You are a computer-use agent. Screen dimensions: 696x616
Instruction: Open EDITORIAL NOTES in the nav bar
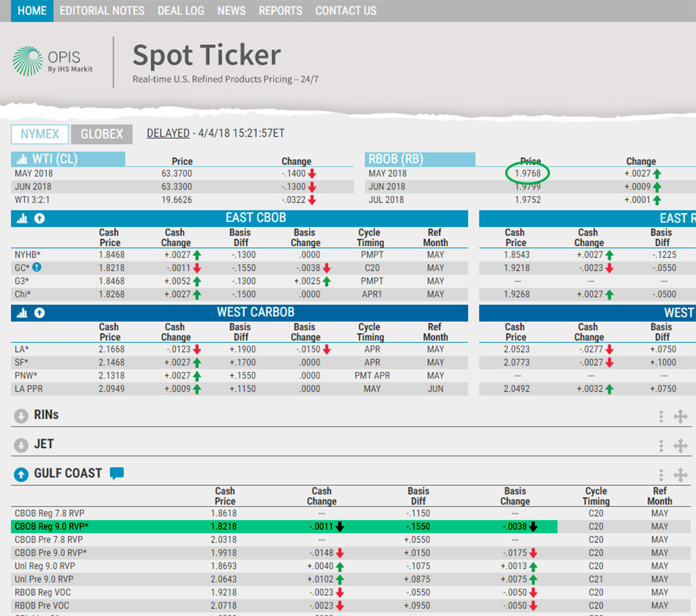tap(102, 11)
